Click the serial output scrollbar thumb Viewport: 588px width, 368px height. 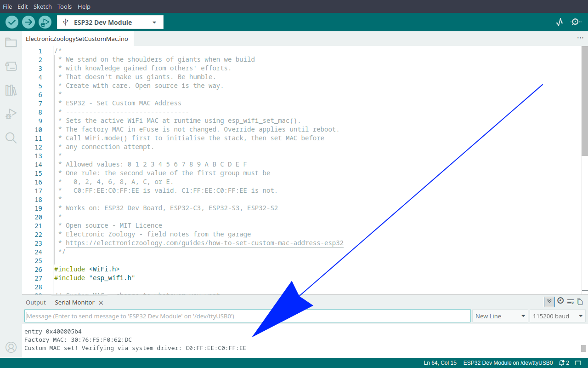(583, 348)
